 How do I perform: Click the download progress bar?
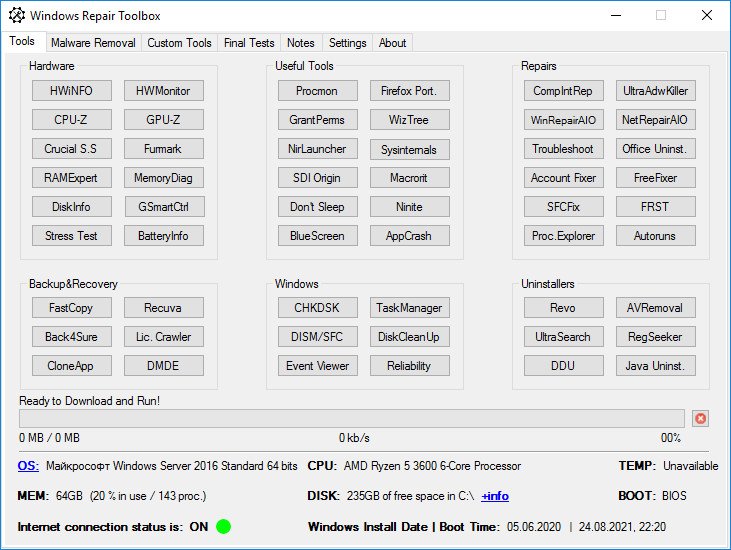click(x=351, y=418)
